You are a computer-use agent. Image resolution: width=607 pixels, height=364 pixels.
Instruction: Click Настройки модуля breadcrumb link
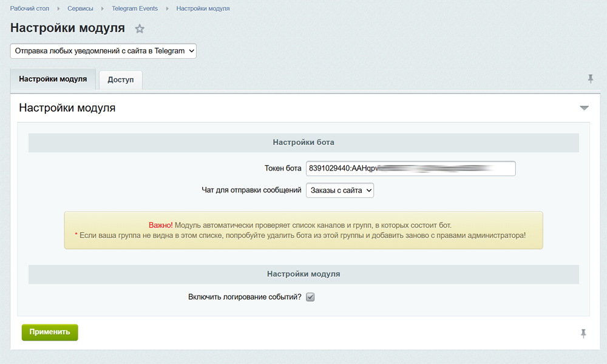(x=203, y=9)
